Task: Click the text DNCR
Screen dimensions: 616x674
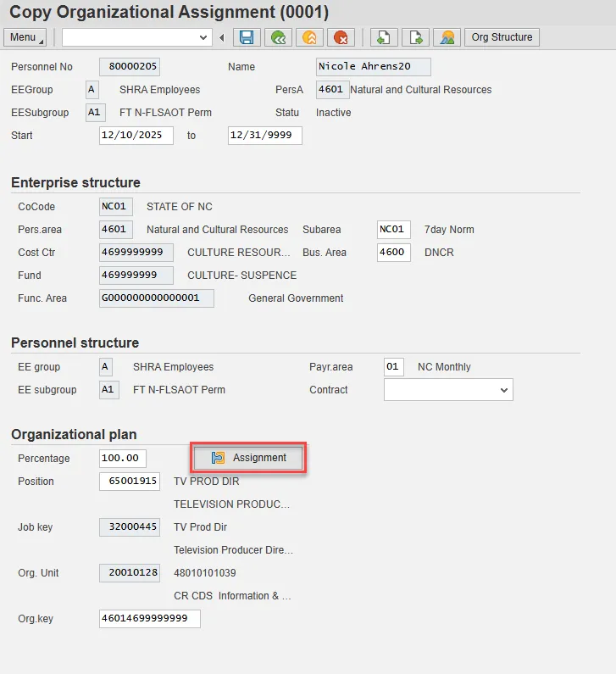Action: [x=439, y=253]
